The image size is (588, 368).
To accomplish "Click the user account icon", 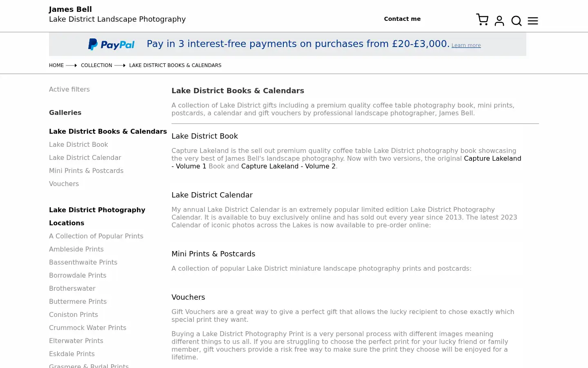I will pyautogui.click(x=499, y=21).
